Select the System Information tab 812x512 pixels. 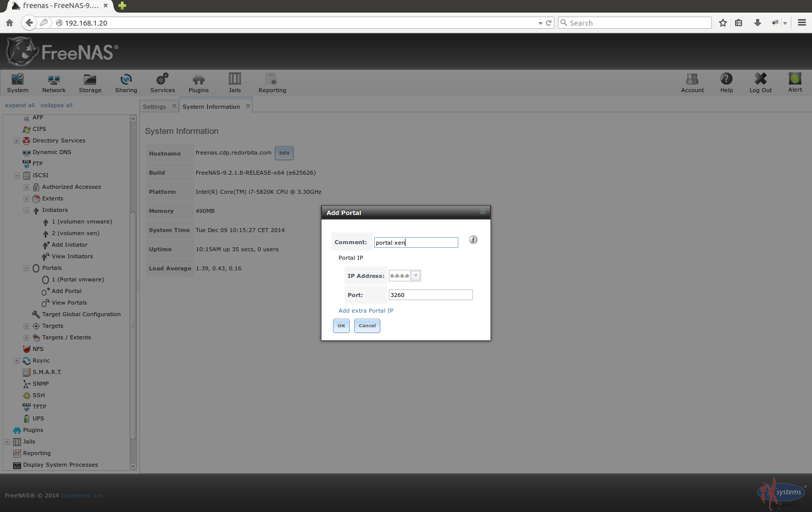pos(211,107)
